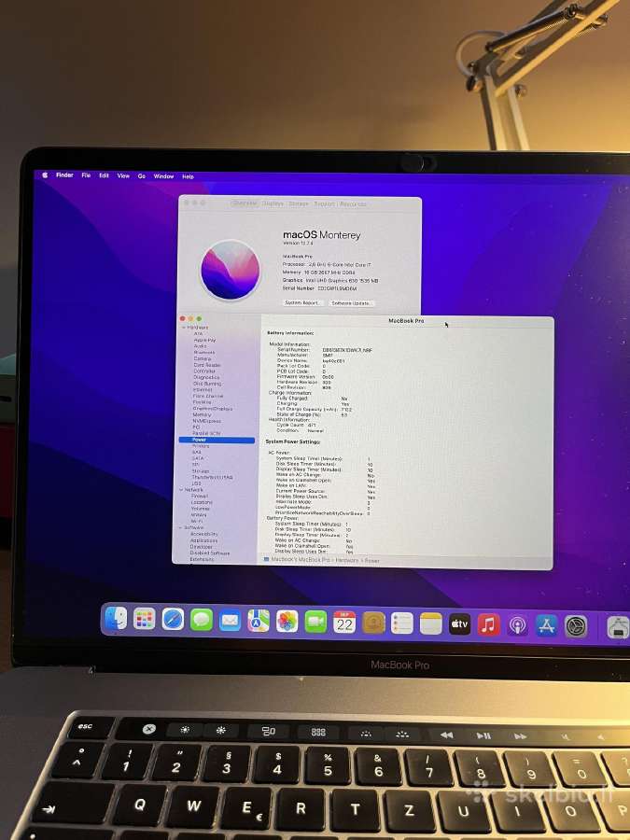
Task: Open Mail from the Dock
Action: coord(230,621)
